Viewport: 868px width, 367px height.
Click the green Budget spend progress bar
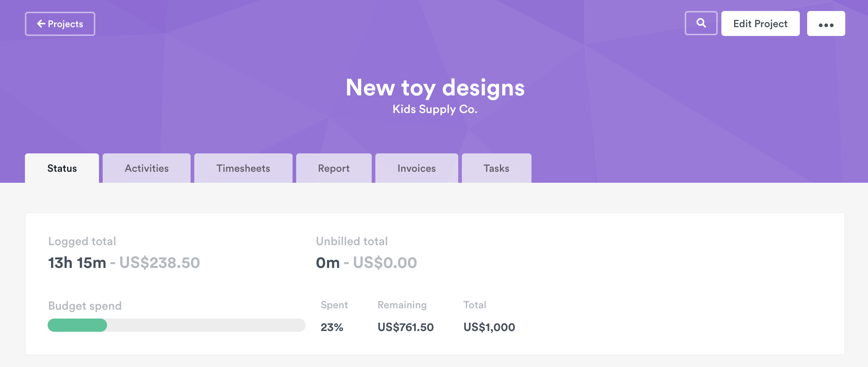tap(77, 325)
